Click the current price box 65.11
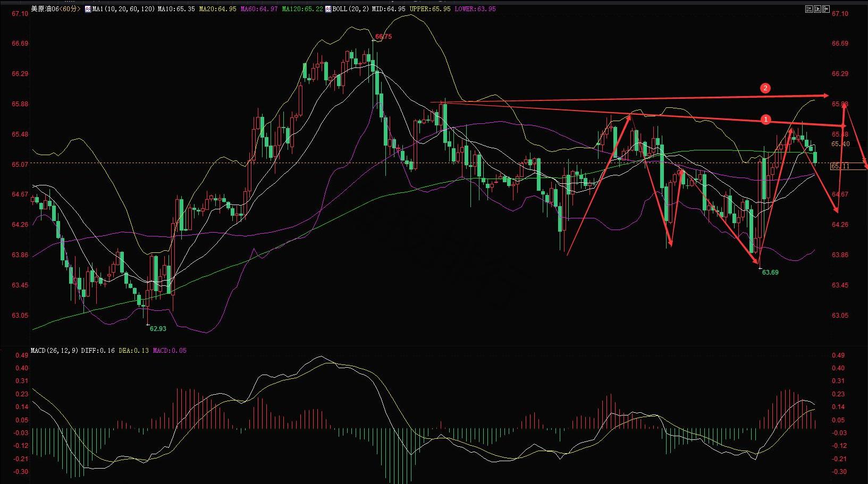868x484 pixels. (841, 166)
